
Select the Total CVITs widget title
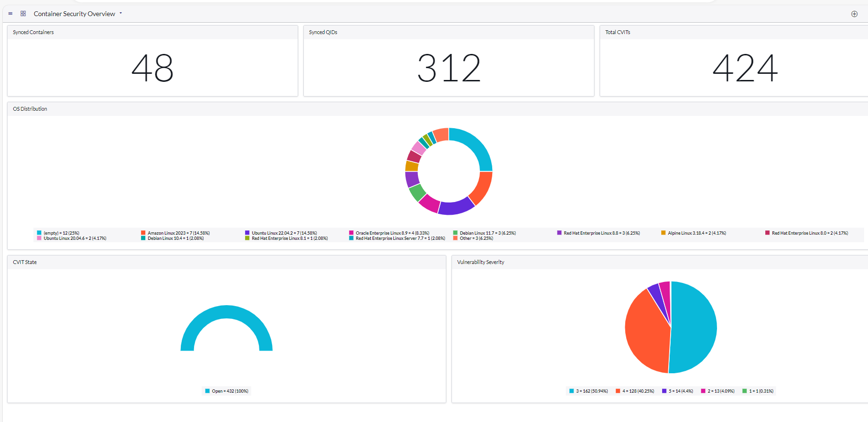point(618,32)
